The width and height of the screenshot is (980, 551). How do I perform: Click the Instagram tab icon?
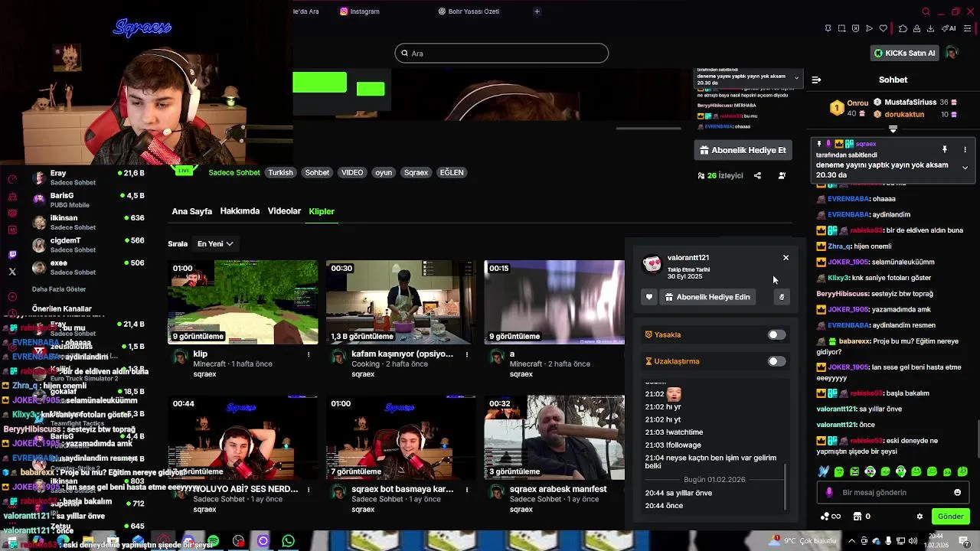(344, 11)
